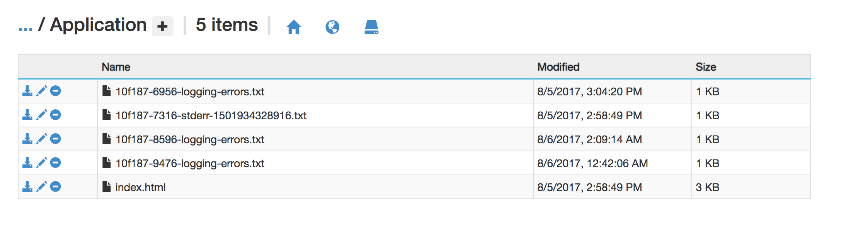868x244 pixels.
Task: Edit index.html with the pencil icon
Action: click(x=43, y=187)
